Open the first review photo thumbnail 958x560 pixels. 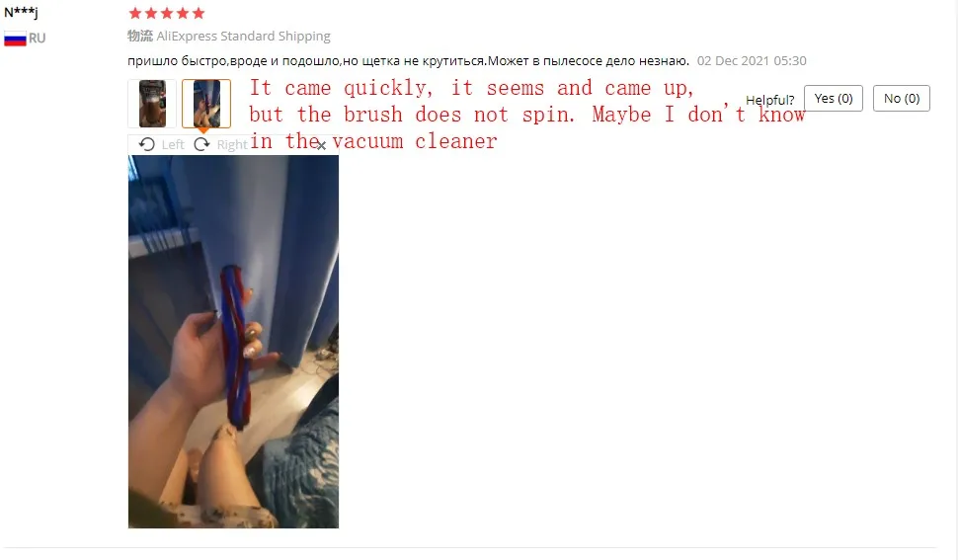pos(152,103)
